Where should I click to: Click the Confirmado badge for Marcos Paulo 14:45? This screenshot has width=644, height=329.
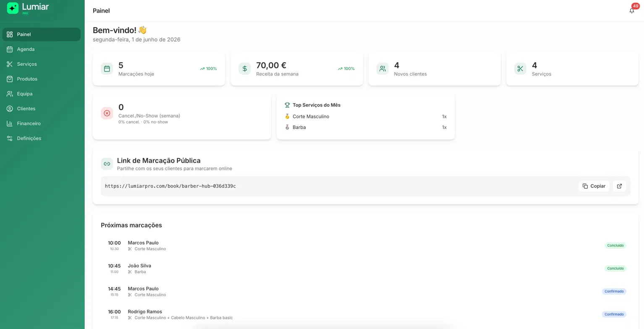[x=614, y=292]
